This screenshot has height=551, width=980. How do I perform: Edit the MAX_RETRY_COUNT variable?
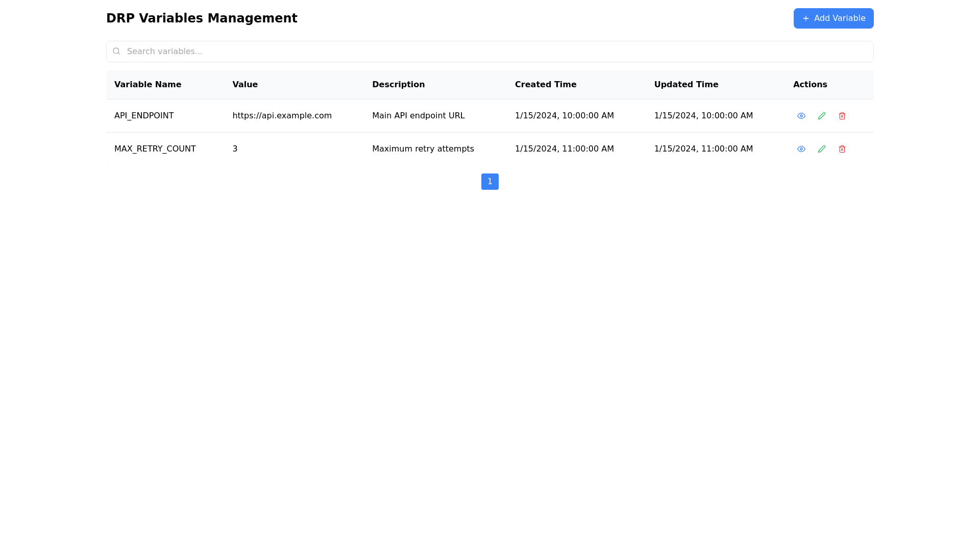(821, 149)
